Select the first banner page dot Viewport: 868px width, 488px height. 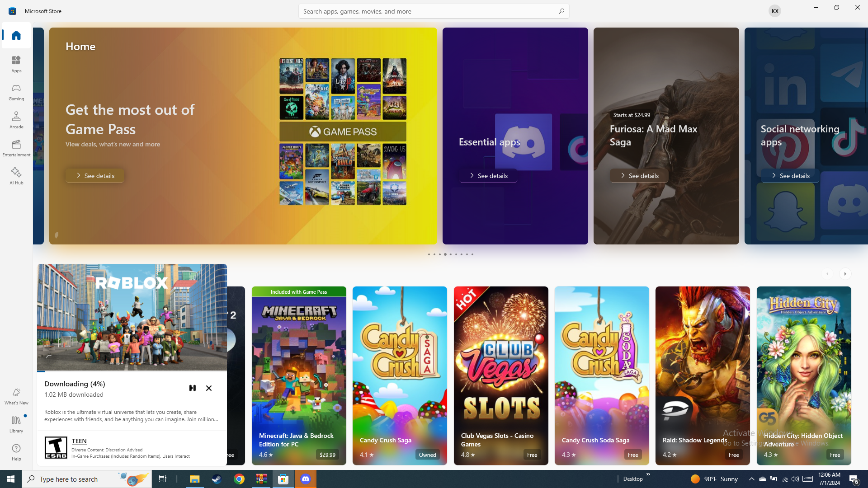coord(429,254)
